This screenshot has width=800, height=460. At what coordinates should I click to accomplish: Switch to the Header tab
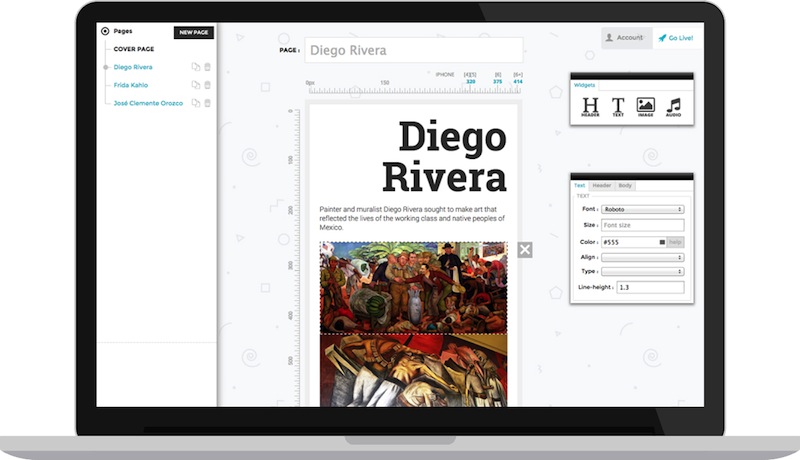click(602, 186)
